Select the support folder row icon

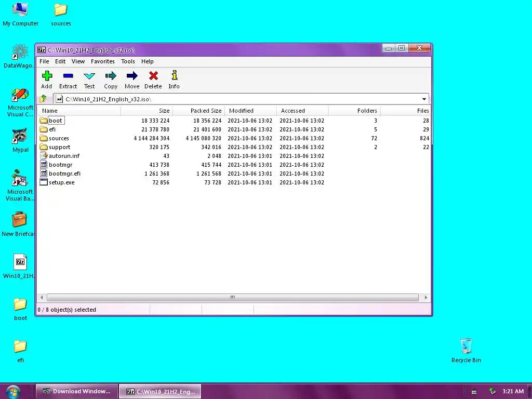(x=44, y=147)
